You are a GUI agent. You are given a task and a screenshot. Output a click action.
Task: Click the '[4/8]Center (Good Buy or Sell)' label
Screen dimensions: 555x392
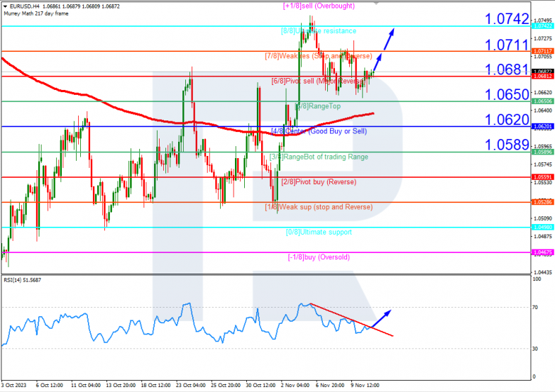point(319,131)
